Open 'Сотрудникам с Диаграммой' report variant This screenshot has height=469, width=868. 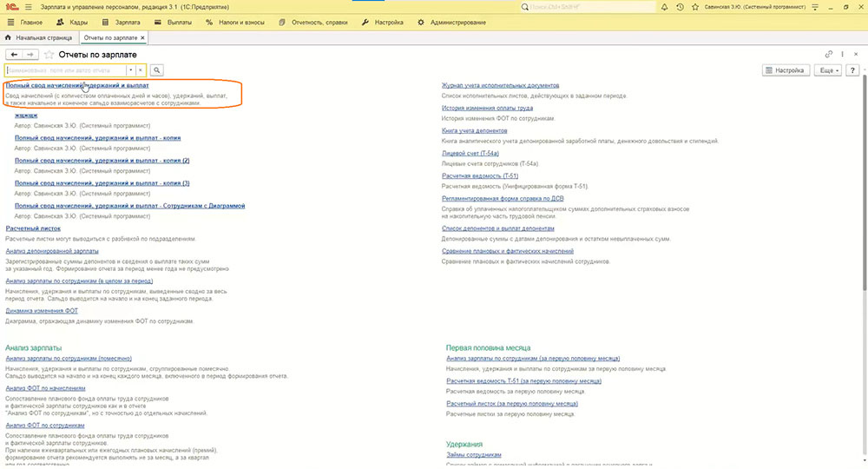(129, 206)
